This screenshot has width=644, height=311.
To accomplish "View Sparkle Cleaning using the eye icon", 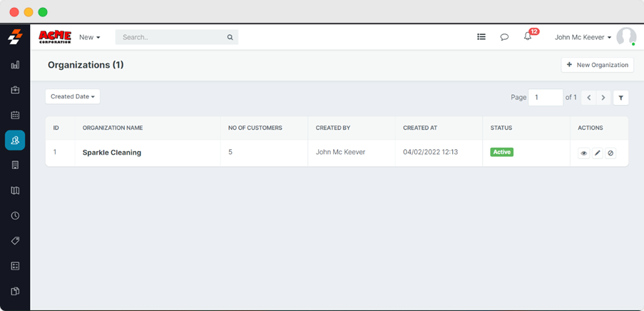I will click(x=583, y=153).
